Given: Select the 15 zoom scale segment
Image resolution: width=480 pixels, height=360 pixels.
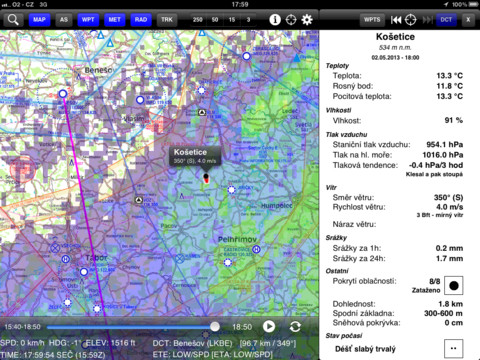Looking at the screenshot, I should point(232,20).
